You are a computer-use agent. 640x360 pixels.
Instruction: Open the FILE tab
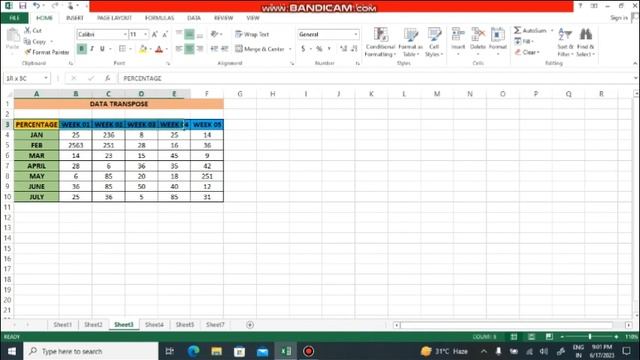(x=14, y=18)
